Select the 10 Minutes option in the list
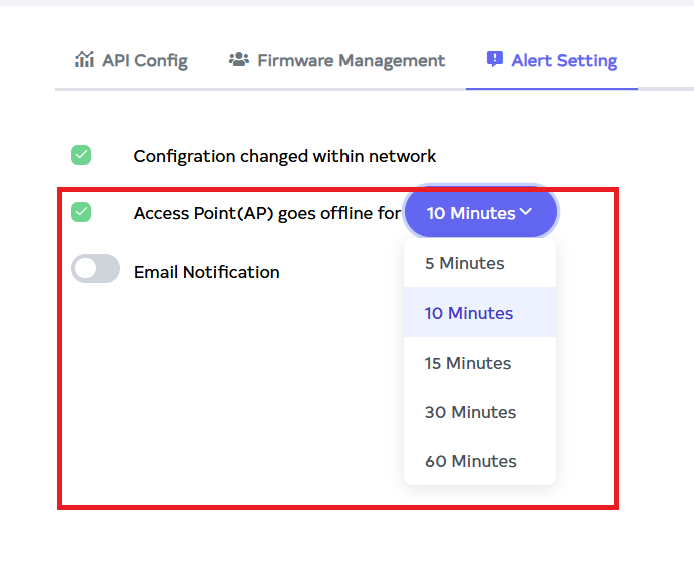 click(468, 313)
